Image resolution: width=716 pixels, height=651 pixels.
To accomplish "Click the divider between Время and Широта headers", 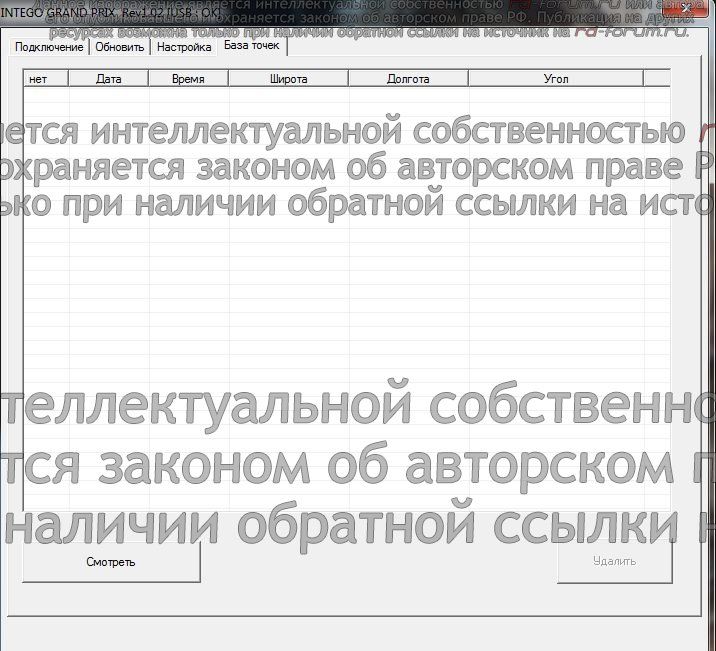I will [229, 78].
